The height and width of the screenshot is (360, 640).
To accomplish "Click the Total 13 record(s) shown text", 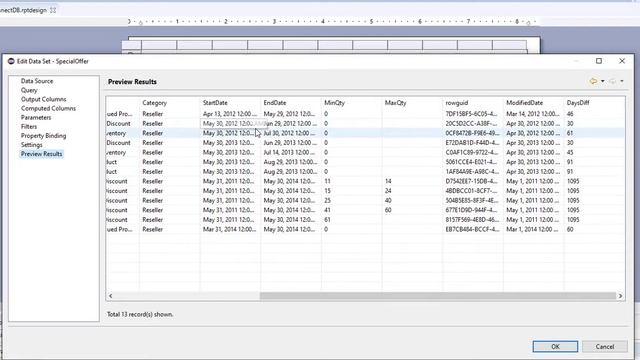I will coord(140,314).
